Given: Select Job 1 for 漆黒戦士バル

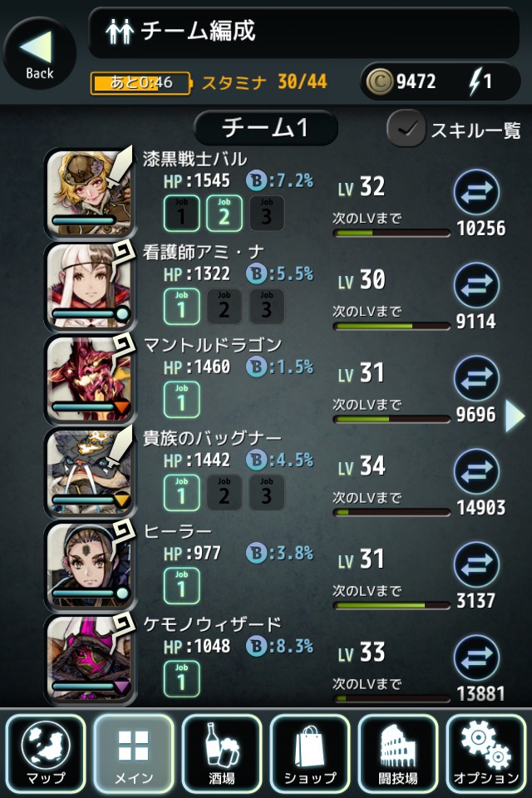Looking at the screenshot, I should [181, 214].
